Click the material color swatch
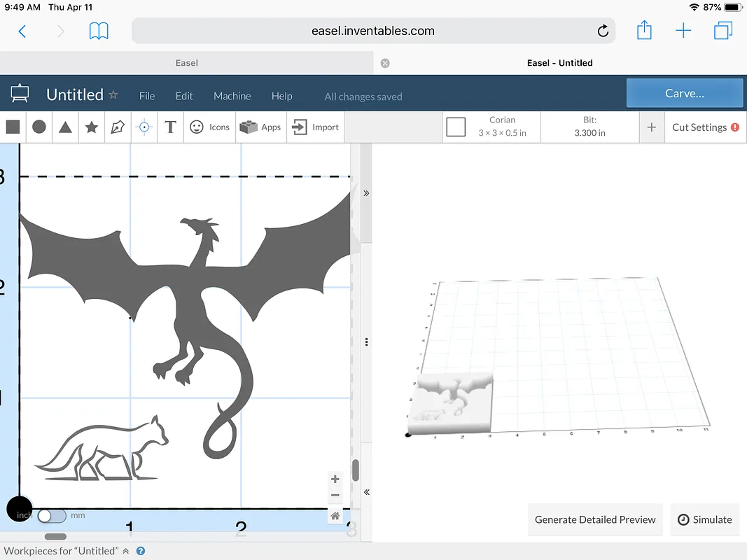Viewport: 747px width, 560px height. pos(456,127)
